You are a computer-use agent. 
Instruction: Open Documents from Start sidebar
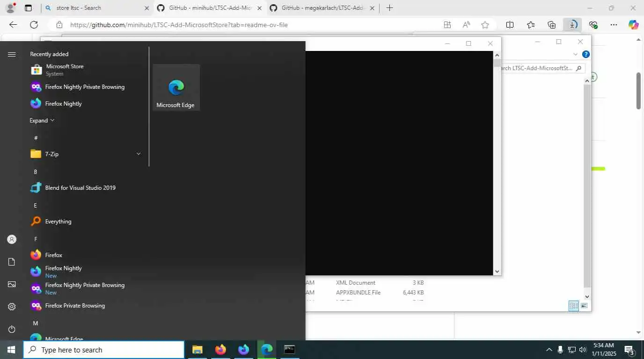[12, 262]
